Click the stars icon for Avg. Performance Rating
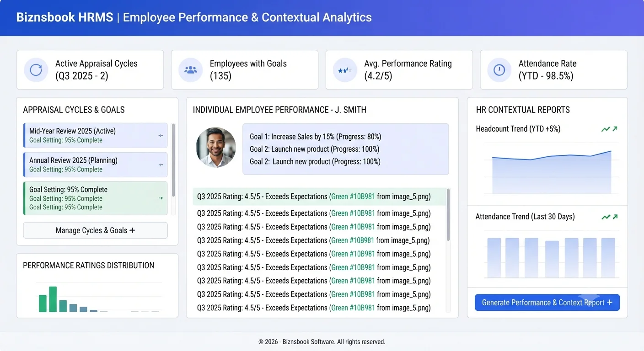This screenshot has width=644, height=351. tap(345, 70)
